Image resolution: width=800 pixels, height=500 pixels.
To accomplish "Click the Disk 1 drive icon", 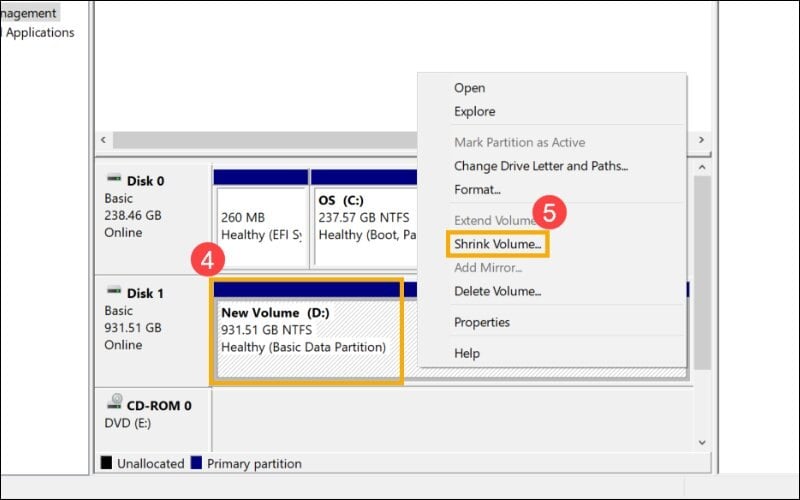I will tap(114, 292).
